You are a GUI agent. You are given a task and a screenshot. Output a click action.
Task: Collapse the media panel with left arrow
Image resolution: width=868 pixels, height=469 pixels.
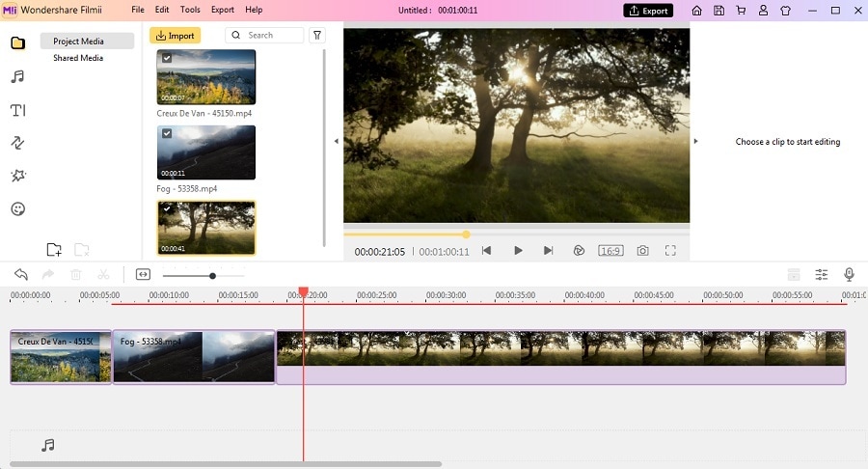click(x=336, y=141)
